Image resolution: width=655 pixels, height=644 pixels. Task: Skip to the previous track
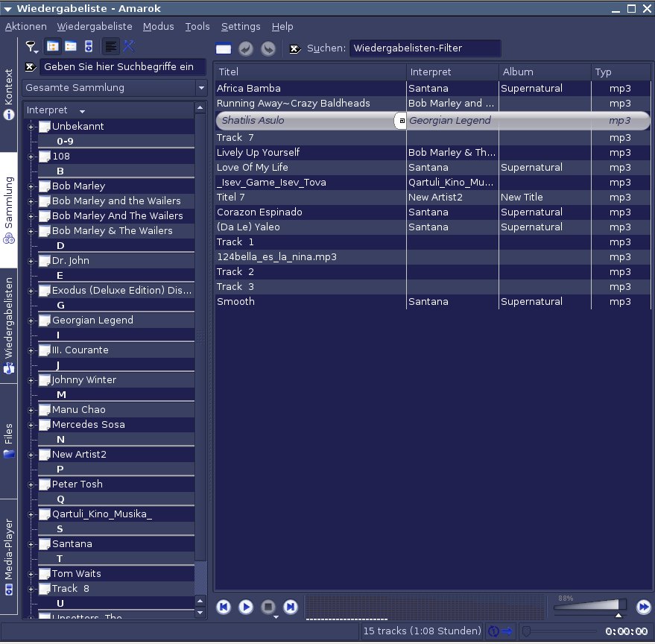pyautogui.click(x=224, y=607)
